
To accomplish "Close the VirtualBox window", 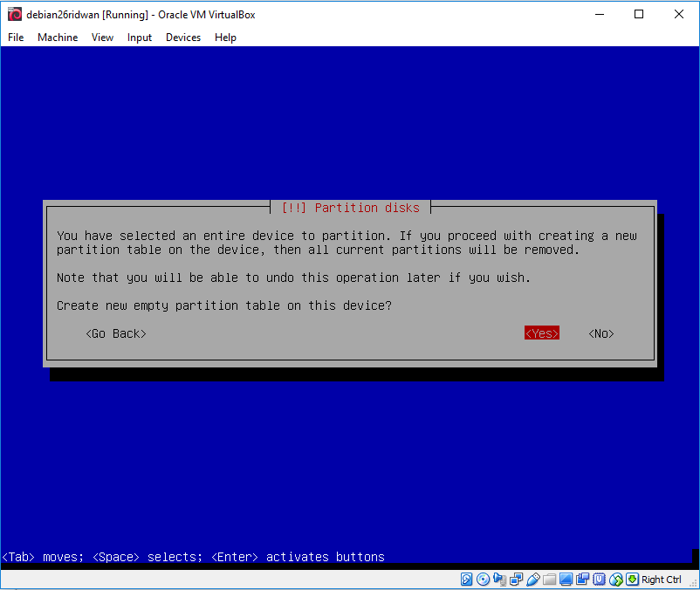I will click(x=678, y=14).
